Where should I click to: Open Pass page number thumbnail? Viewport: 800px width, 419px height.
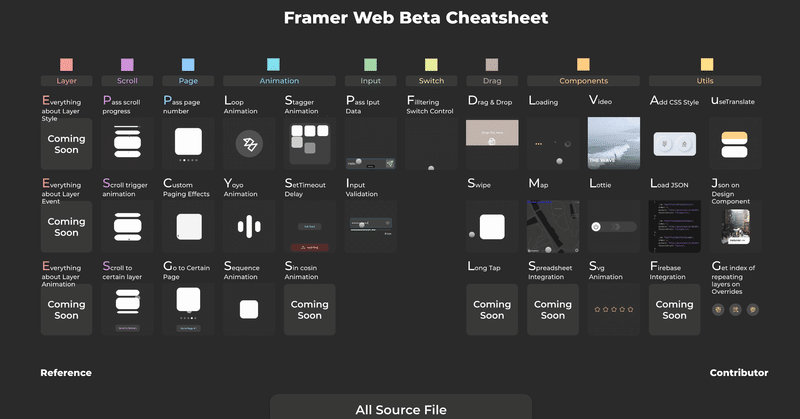[188, 143]
